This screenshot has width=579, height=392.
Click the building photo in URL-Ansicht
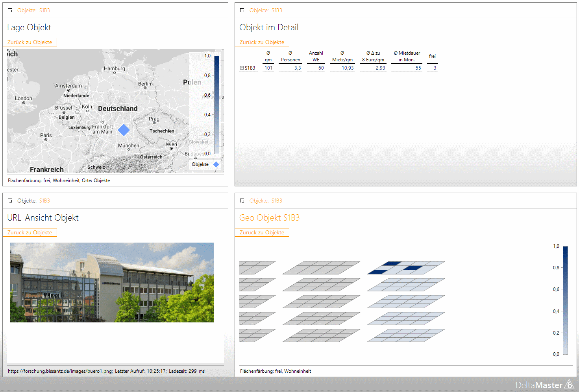tap(112, 282)
